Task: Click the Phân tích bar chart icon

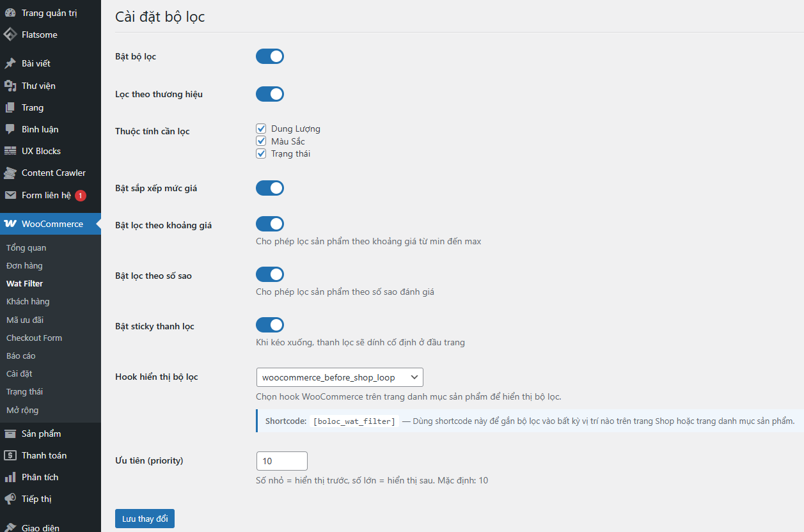Action: coord(10,477)
